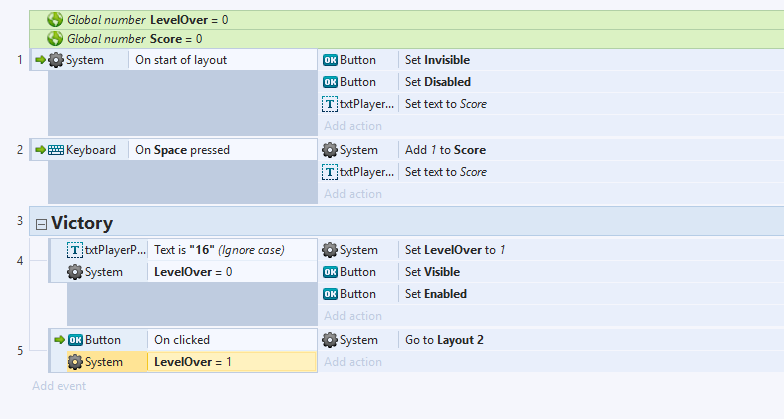
Task: Click System gear icon for LevelOver = 1 condition
Action: click(74, 362)
